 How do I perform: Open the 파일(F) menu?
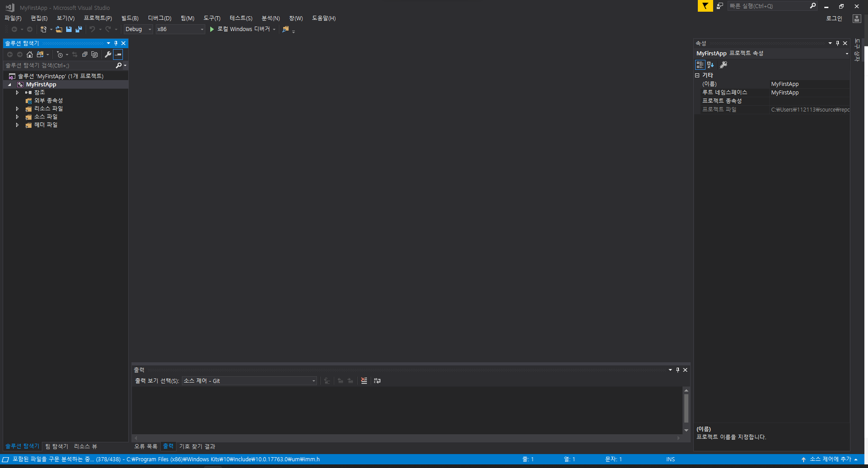13,18
